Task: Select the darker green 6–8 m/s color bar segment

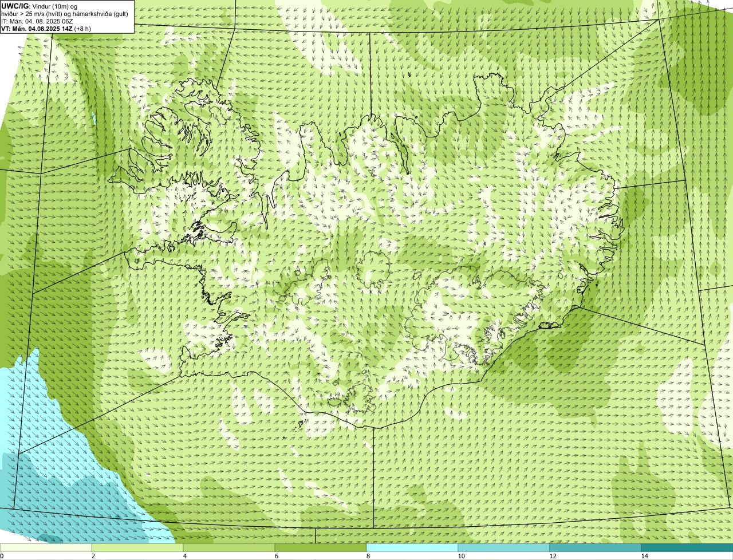Action: coord(321,547)
